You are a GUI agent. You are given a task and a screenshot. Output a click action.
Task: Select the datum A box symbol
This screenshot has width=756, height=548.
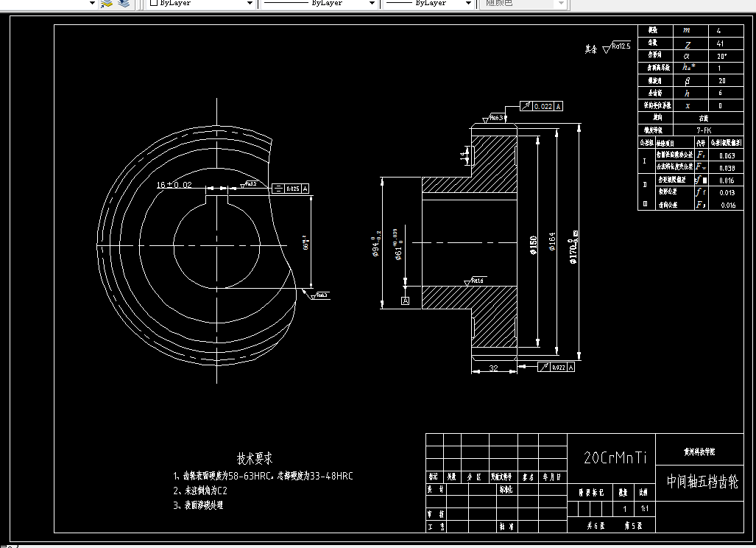tap(405, 301)
